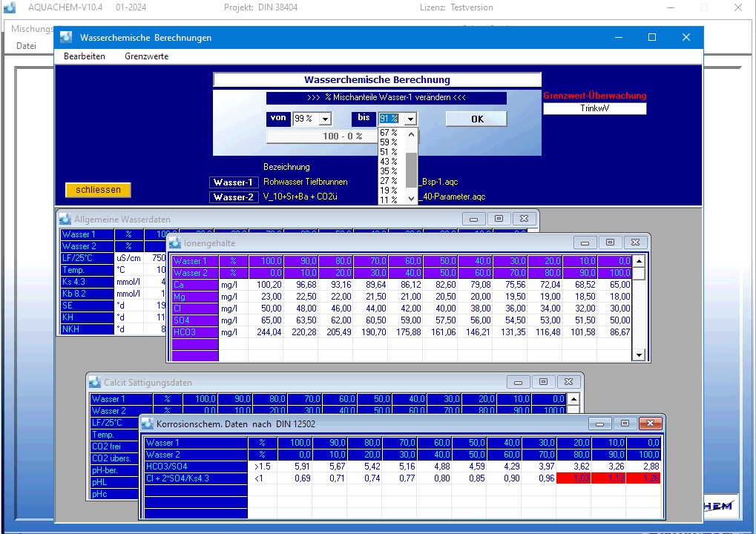This screenshot has width=756, height=534.
Task: Restore the Allgemeine Wasserdaten sub-window
Action: 499,219
